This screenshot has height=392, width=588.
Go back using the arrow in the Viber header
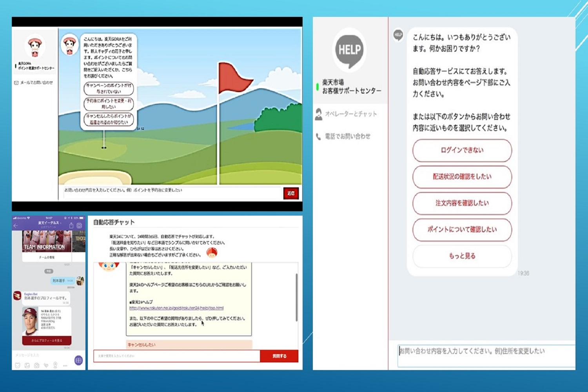coord(16,225)
